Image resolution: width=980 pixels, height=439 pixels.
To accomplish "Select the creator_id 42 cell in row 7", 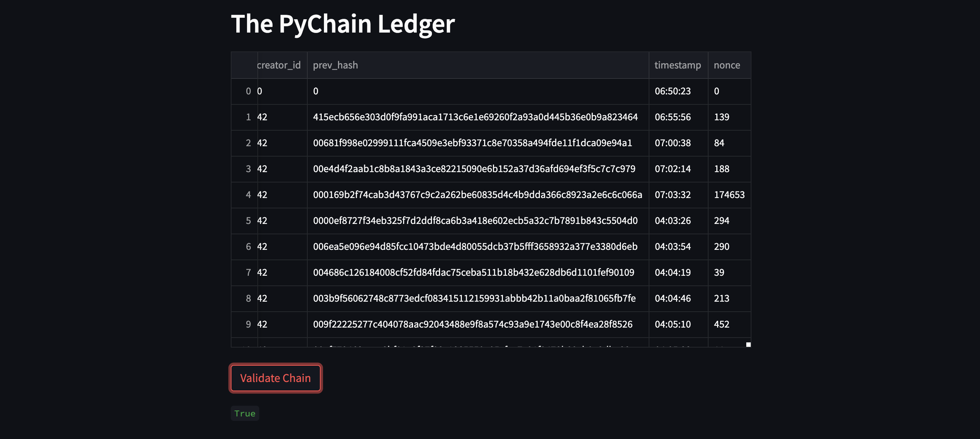I will pyautogui.click(x=263, y=272).
